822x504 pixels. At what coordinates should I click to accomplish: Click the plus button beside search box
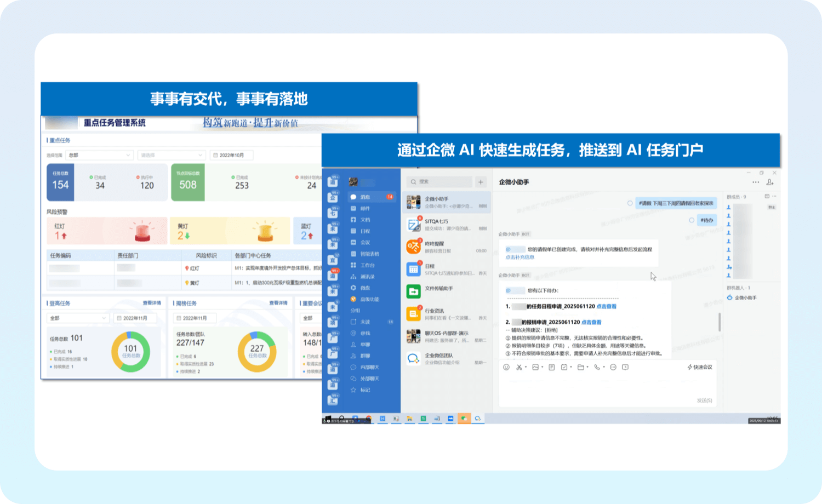[x=481, y=182]
